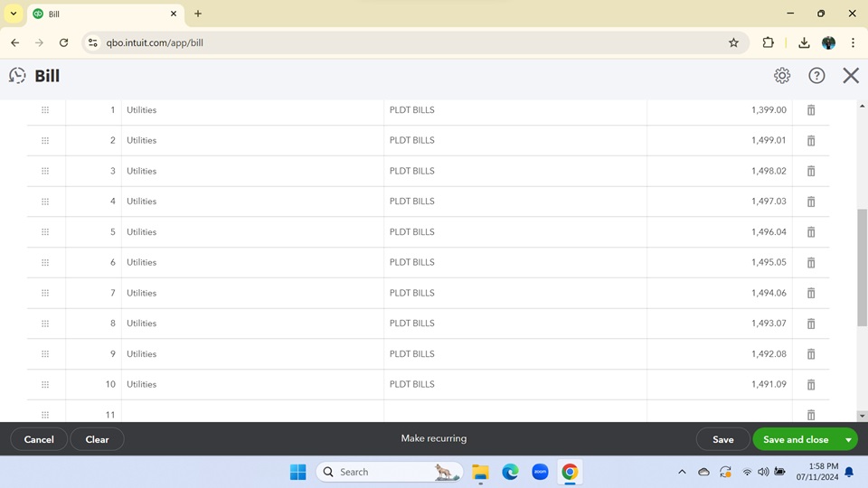The image size is (868, 488).
Task: Click the scrollbar down arrow
Action: [862, 416]
